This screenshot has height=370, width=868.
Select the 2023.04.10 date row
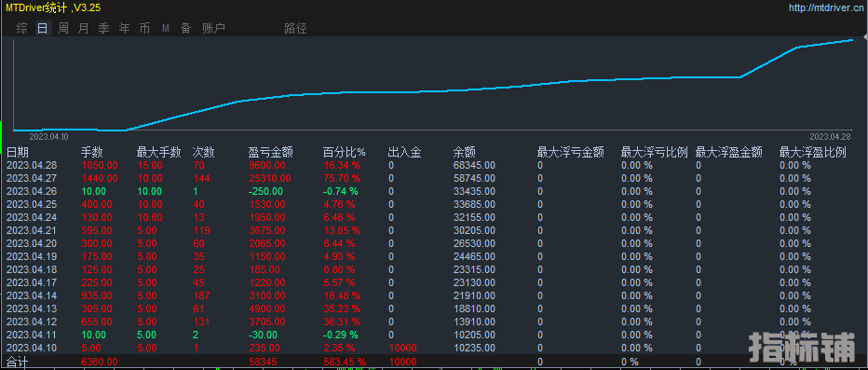click(32, 348)
